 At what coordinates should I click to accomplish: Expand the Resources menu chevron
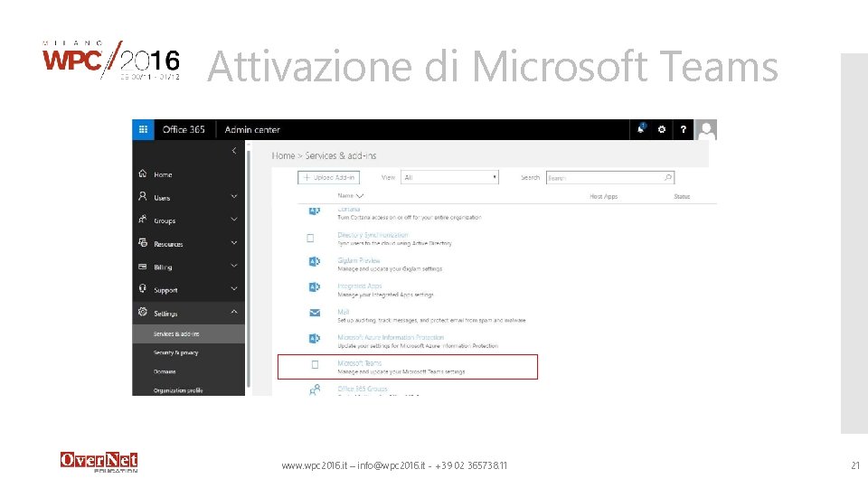tap(234, 243)
